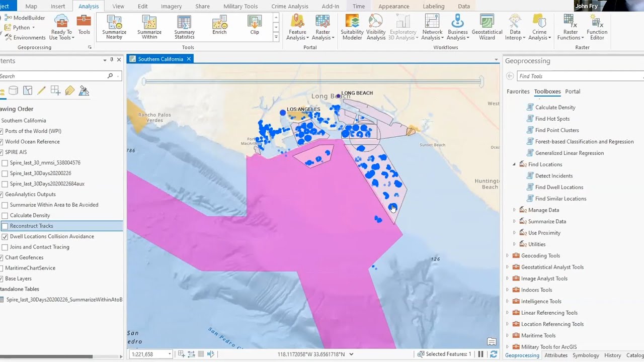Open Detect Incidents tool
Viewport: 644px width, 362px height.
click(553, 176)
